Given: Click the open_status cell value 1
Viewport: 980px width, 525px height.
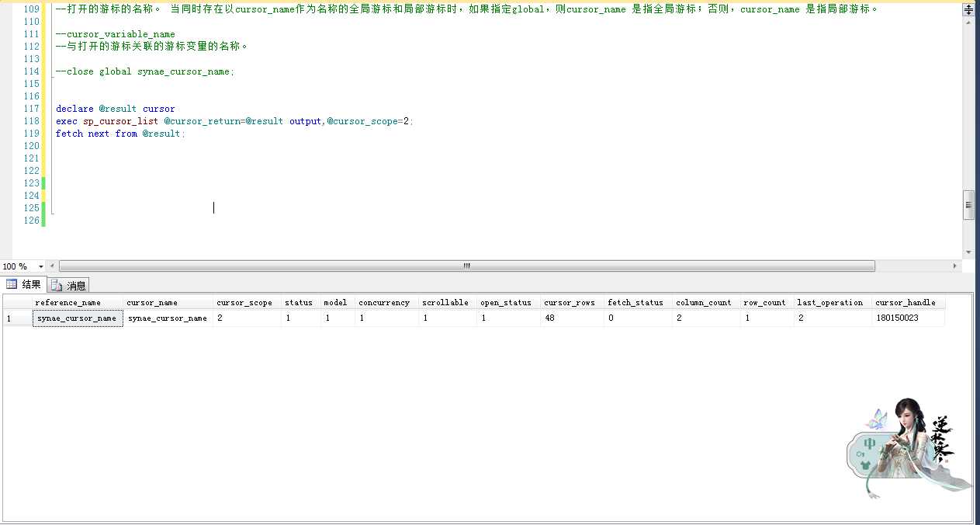Looking at the screenshot, I should tap(508, 318).
